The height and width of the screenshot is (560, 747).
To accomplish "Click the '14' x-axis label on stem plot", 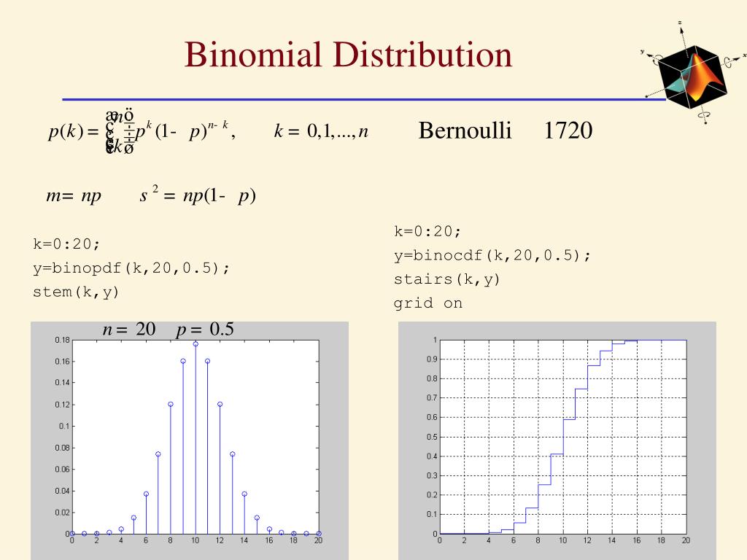I will 244,540.
